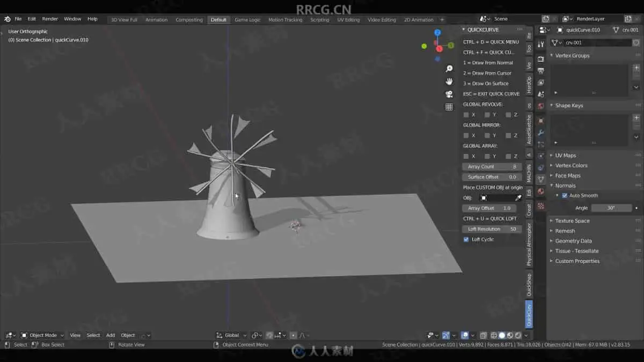Open the Object properties tab icon

[x=540, y=121]
